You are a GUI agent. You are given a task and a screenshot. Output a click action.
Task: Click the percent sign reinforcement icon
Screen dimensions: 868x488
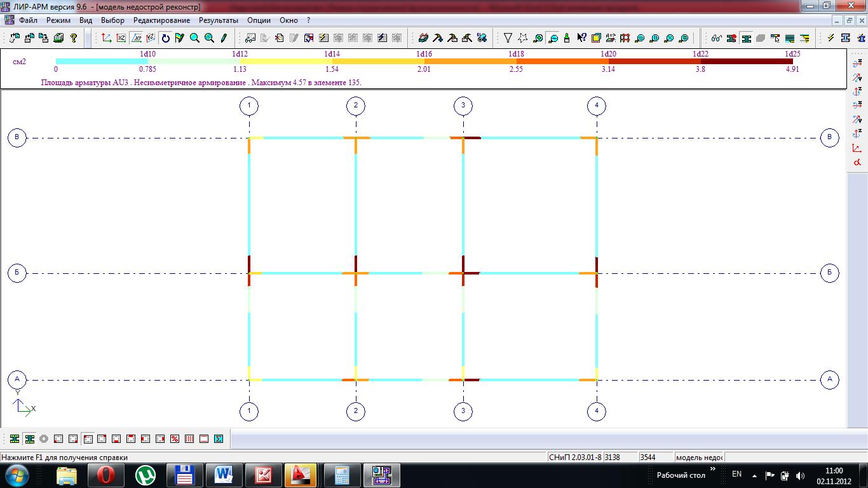coord(175,438)
